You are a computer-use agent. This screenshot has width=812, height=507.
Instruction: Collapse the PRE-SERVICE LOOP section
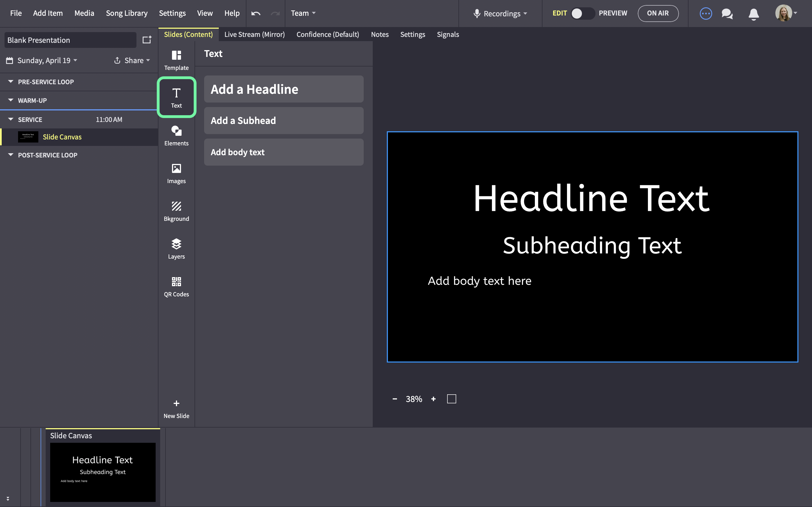click(11, 81)
